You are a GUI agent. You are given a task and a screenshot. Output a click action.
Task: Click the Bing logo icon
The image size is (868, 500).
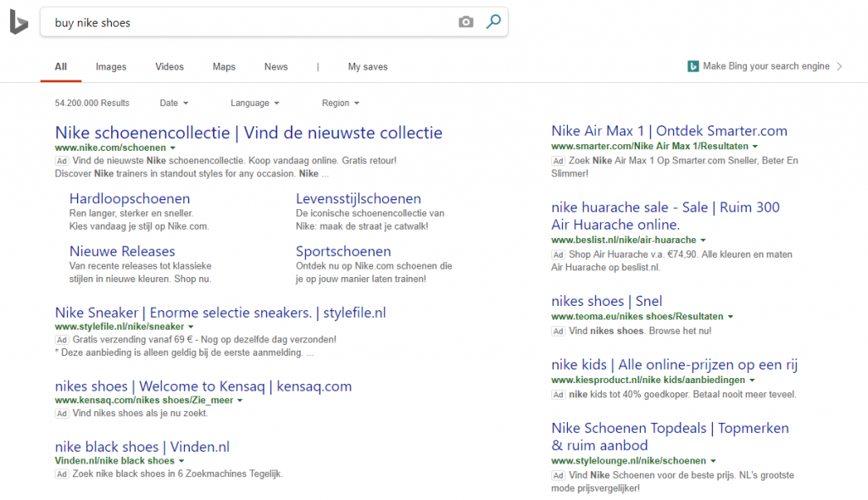19,24
